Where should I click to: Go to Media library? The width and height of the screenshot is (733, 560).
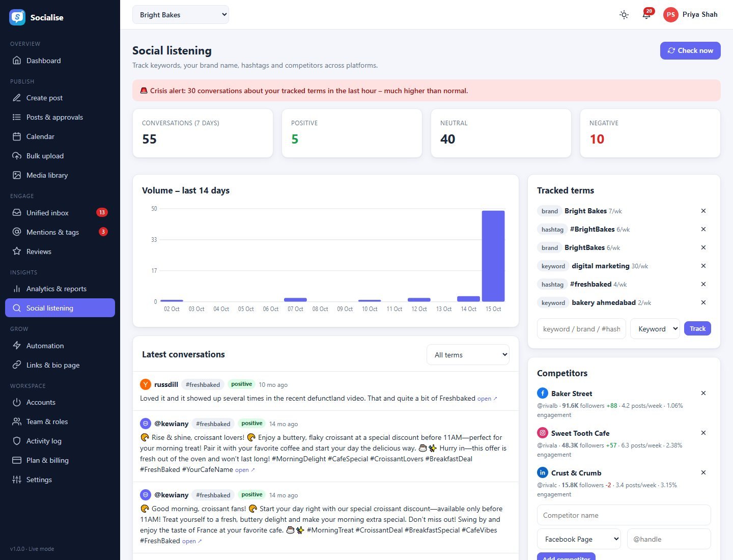[60, 175]
